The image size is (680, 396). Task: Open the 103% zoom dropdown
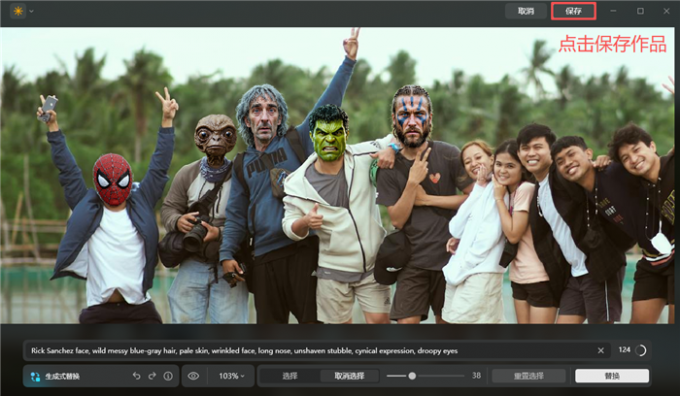tap(231, 376)
